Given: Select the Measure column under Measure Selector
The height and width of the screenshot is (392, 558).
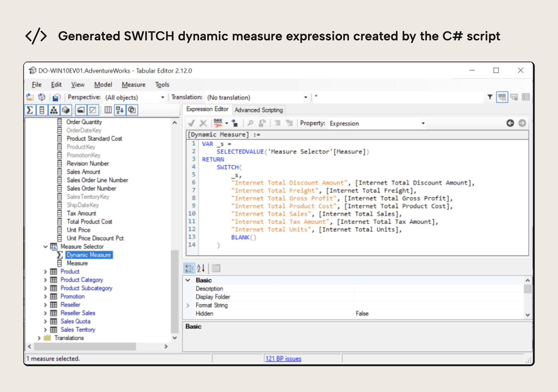Looking at the screenshot, I should [x=77, y=263].
